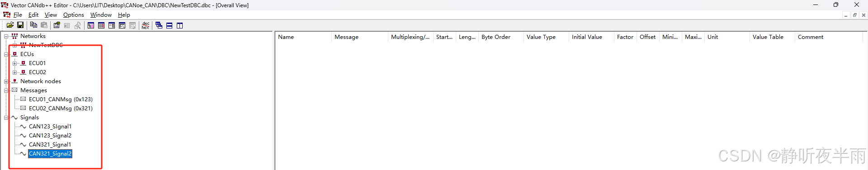Click the greyed-out list icon after Edit properties
This screenshot has width=868, height=170.
[67, 25]
